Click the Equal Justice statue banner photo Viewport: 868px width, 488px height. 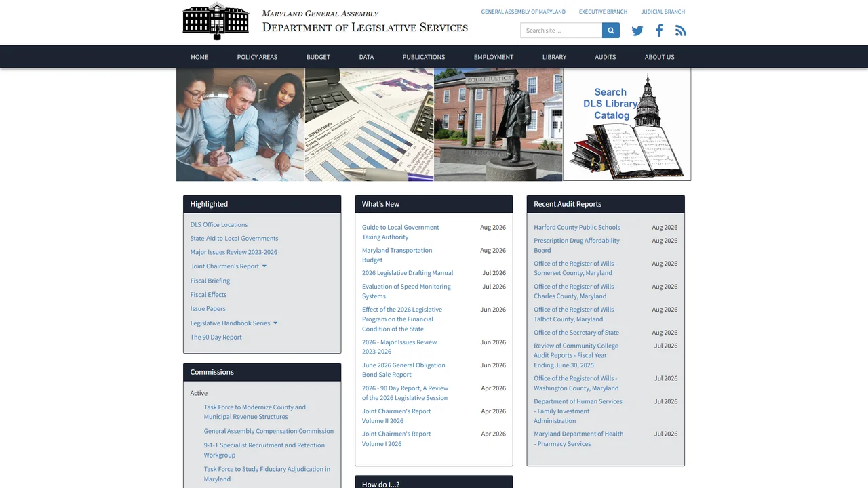point(498,125)
